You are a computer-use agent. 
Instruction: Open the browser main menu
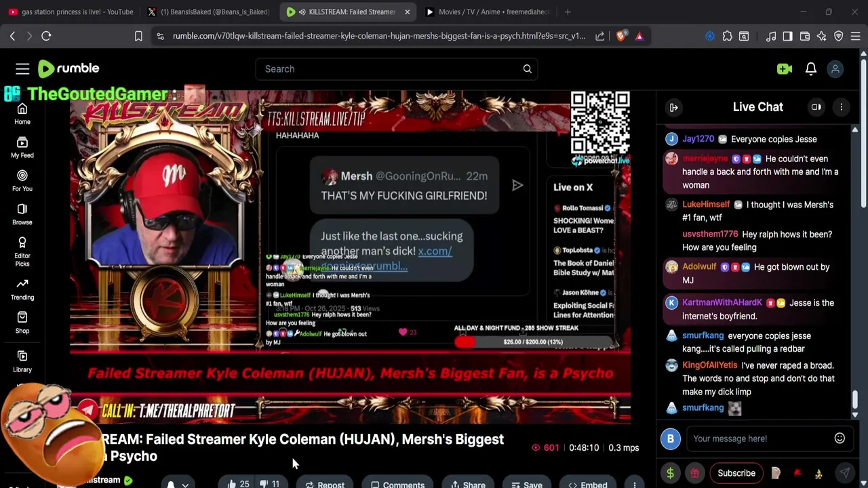point(856,36)
